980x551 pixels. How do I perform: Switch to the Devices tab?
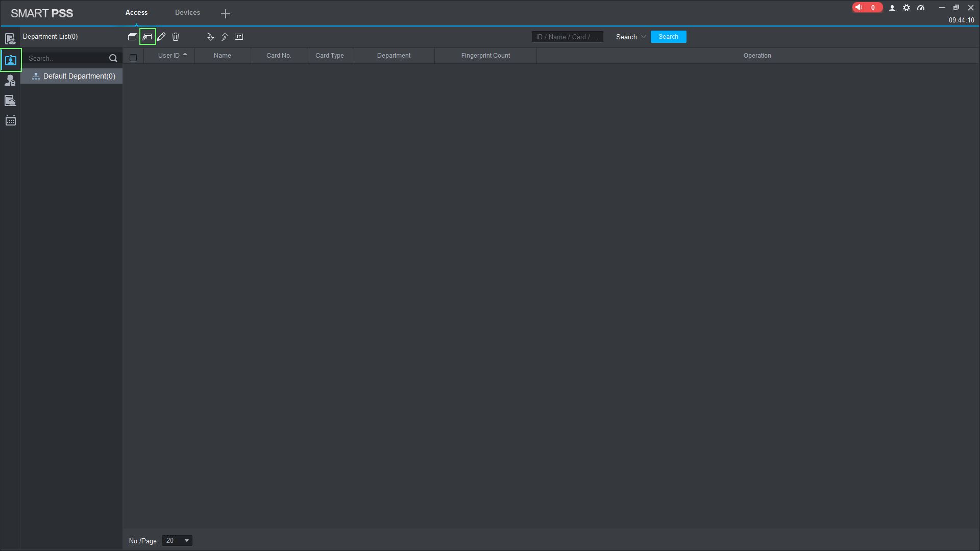tap(187, 13)
